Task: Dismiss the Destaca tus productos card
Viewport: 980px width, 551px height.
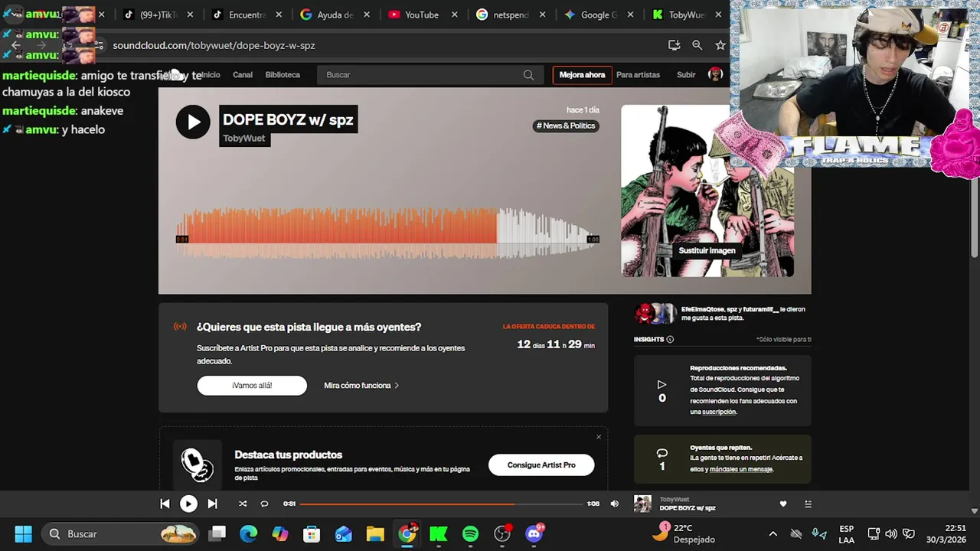Action: [x=599, y=437]
